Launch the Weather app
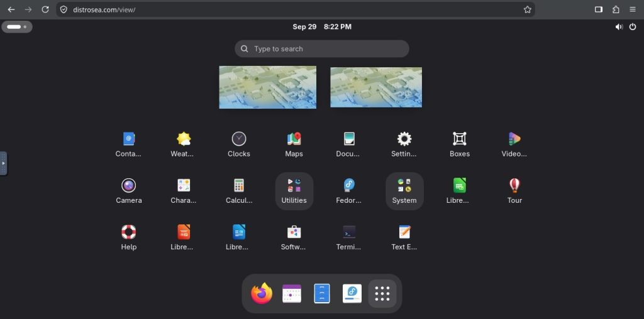This screenshot has height=319, width=644. 184,144
